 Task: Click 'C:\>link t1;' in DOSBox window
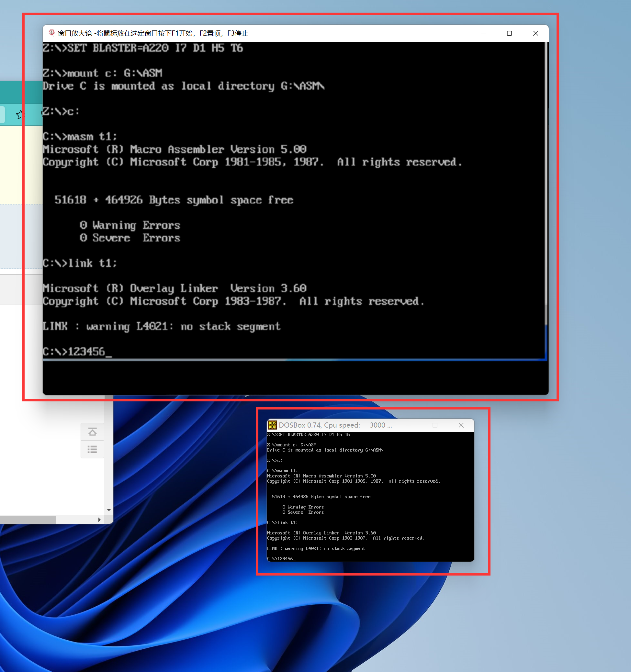click(x=282, y=522)
